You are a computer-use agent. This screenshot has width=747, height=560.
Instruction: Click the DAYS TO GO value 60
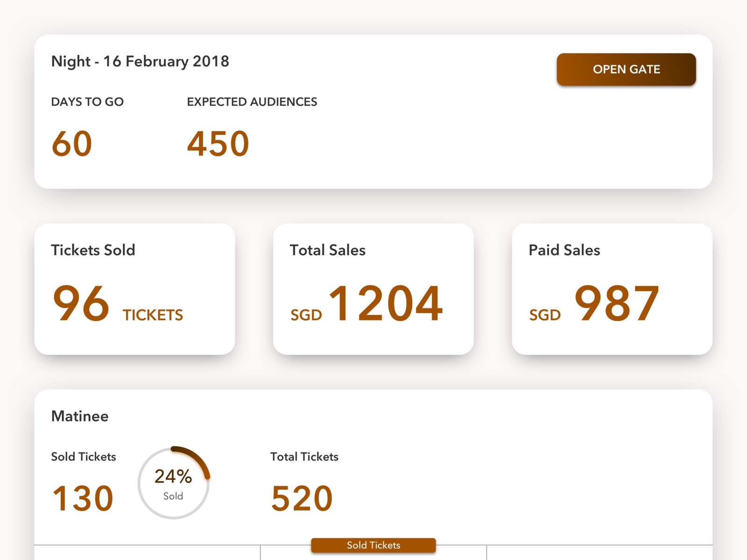click(71, 143)
